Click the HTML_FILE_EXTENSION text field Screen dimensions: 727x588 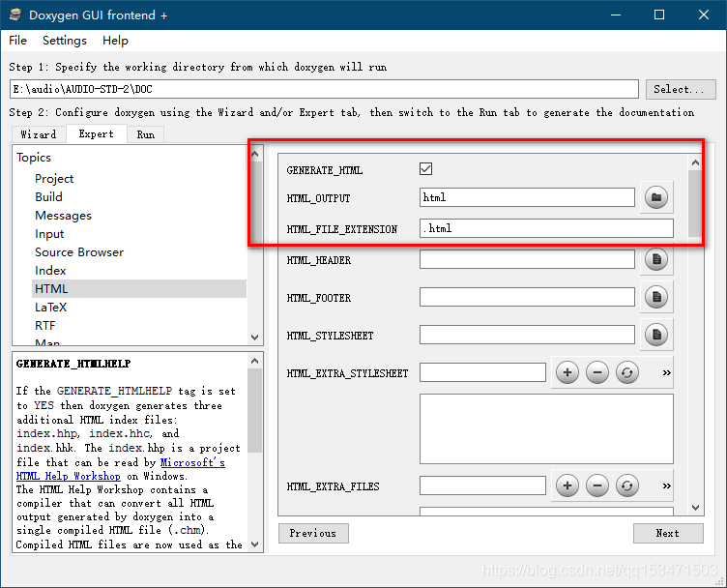[x=546, y=228]
